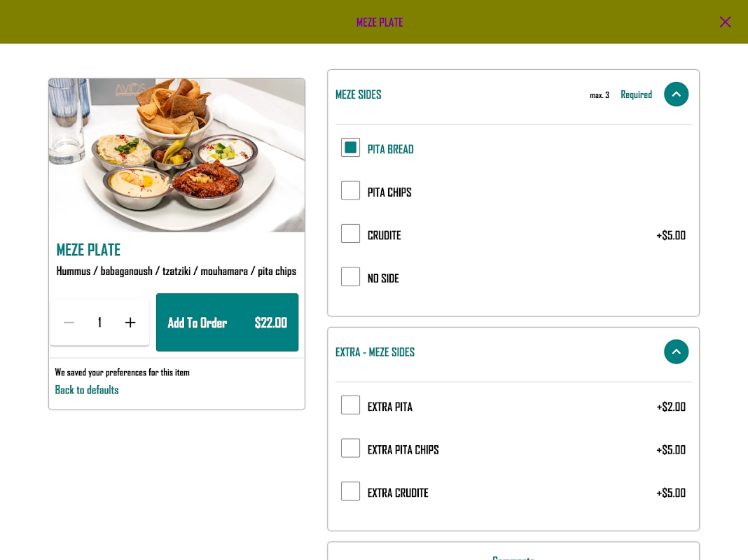This screenshot has height=560, width=748.
Task: Uncheck the Pita Bread checkbox
Action: coord(350,148)
